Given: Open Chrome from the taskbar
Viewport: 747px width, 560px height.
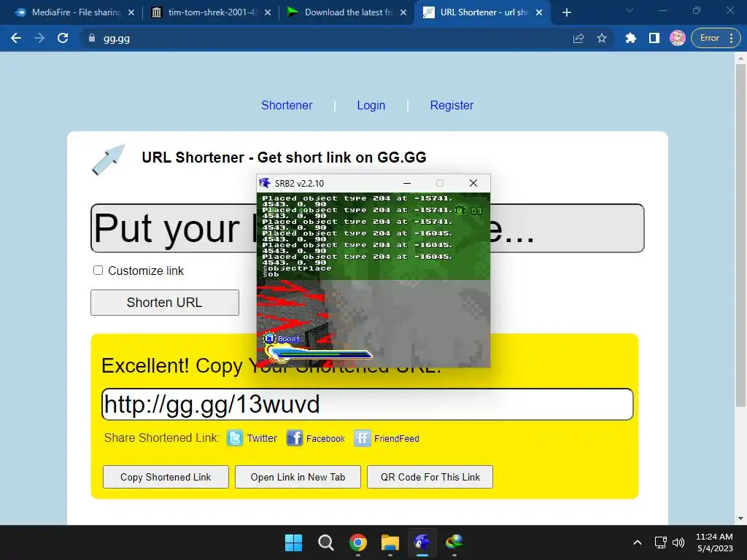Looking at the screenshot, I should (x=357, y=542).
